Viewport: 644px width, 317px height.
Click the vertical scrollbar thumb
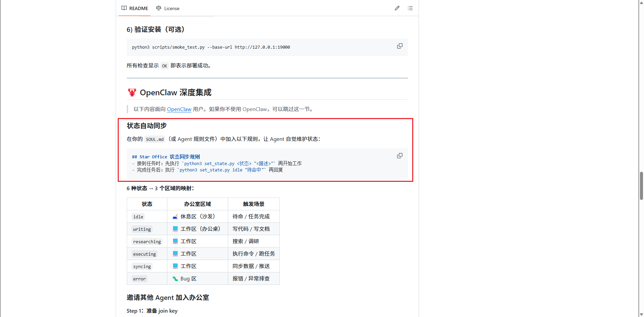(641, 186)
